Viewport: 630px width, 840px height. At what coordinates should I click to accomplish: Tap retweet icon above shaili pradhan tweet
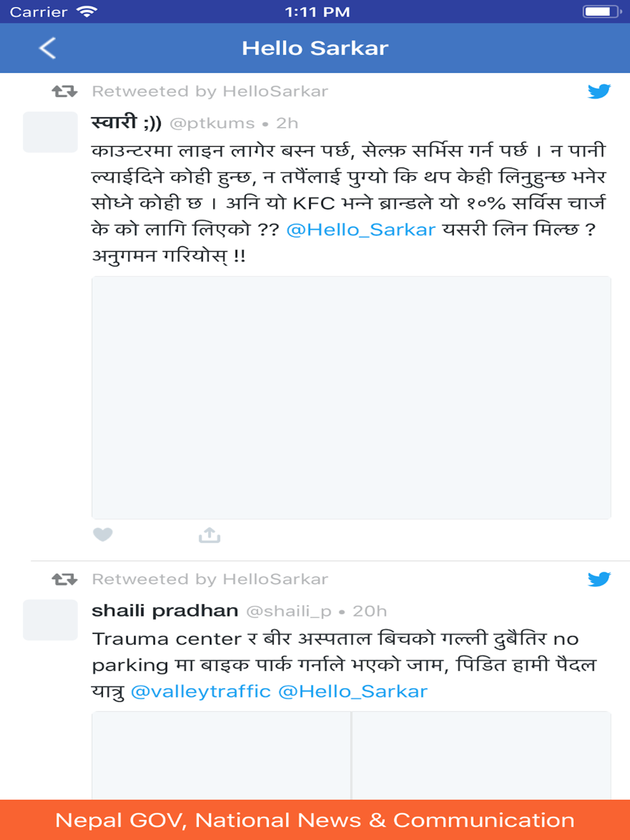point(64,579)
